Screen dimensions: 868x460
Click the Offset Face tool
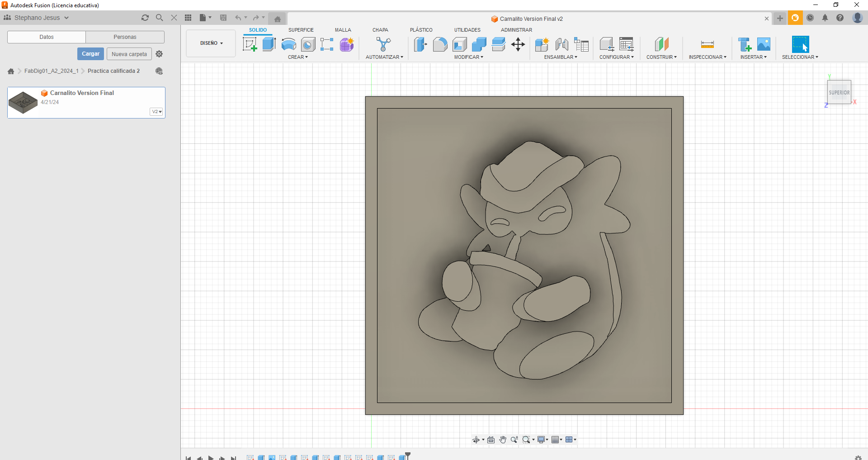(498, 44)
